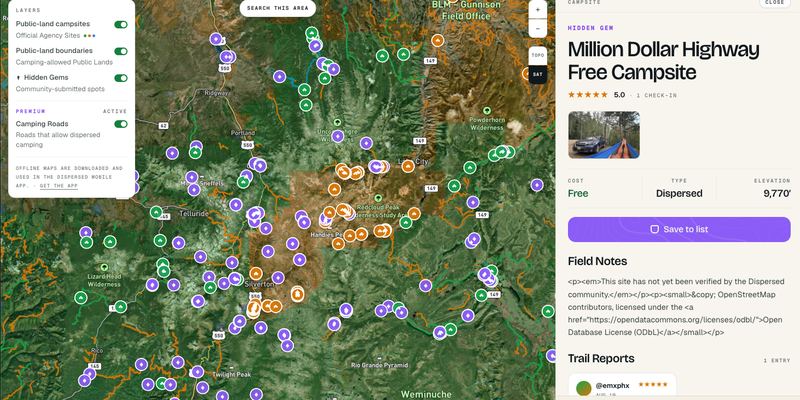Click the PREMIUM label in Layers panel

[31, 111]
